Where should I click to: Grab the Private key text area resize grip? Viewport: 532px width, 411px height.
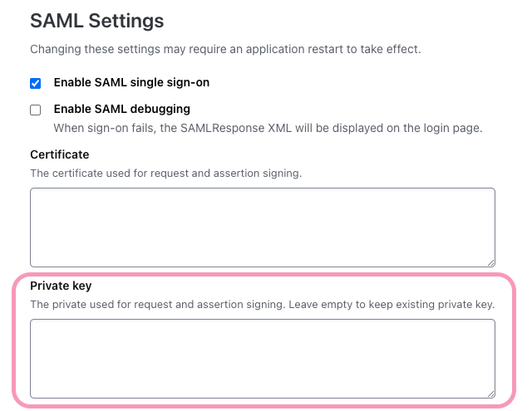490,394
